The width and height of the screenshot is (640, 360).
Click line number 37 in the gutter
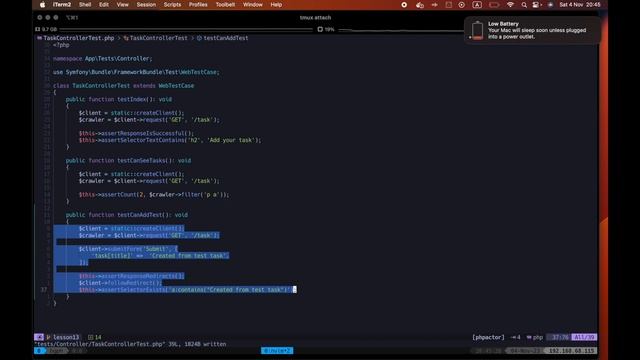44,289
